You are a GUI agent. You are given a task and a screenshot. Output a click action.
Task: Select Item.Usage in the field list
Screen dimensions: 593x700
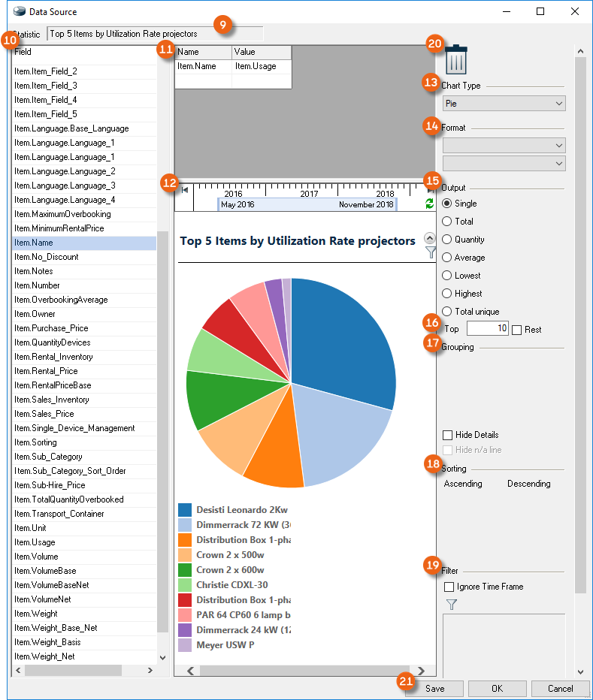[x=35, y=542]
